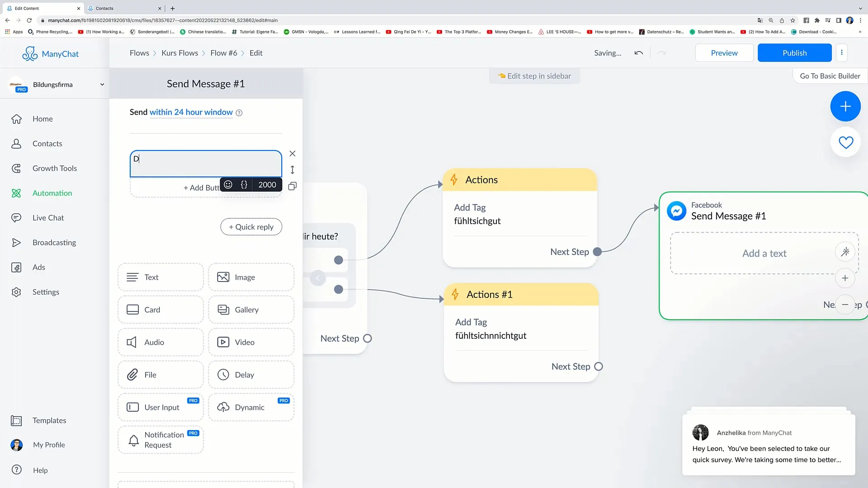The image size is (868, 488).
Task: Click the Templates icon
Action: (x=16, y=421)
